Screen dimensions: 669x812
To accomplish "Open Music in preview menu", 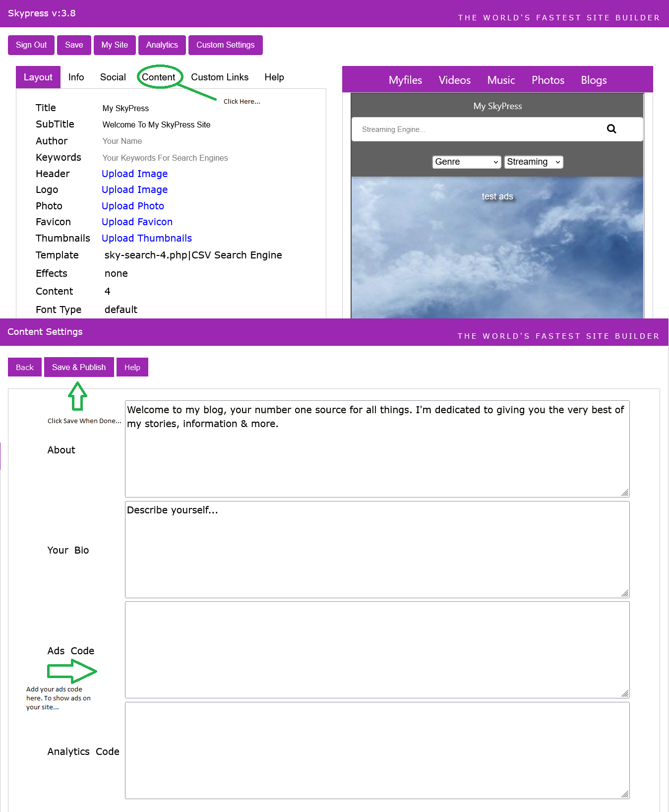I will pyautogui.click(x=501, y=80).
